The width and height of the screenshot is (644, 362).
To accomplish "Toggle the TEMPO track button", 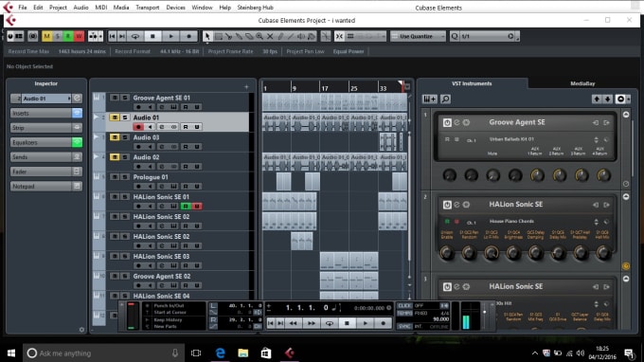I will (x=404, y=313).
